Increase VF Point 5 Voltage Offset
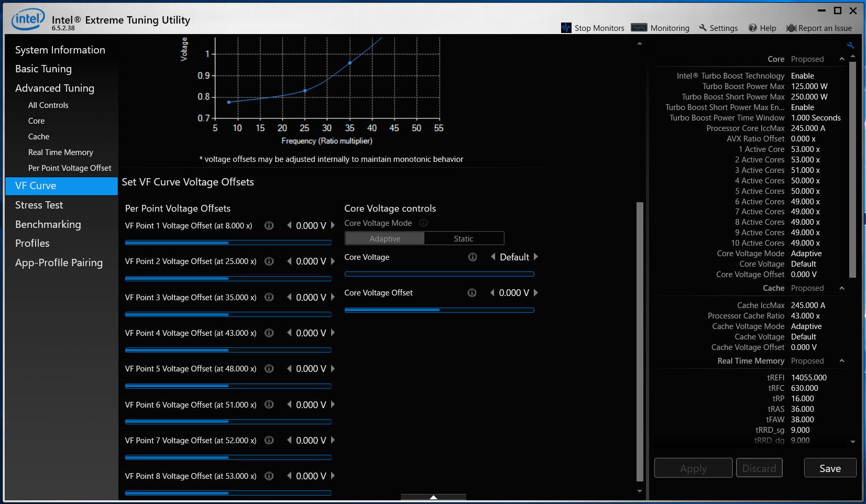The height and width of the screenshot is (504, 866). [333, 369]
